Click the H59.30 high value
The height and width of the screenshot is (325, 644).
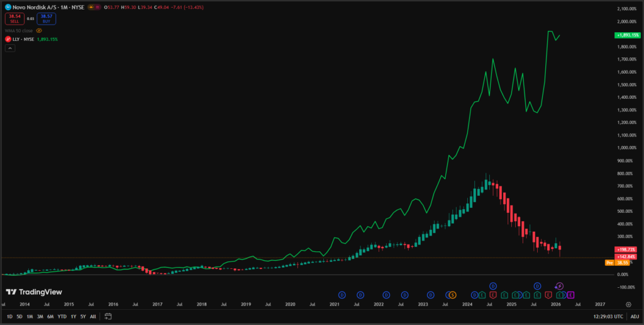(x=128, y=8)
